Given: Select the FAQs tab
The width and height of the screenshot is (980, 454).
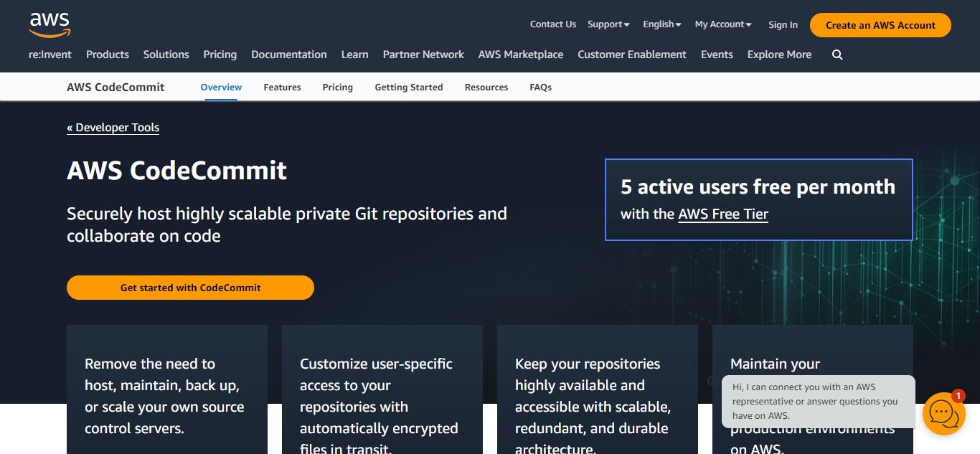Looking at the screenshot, I should (x=541, y=88).
